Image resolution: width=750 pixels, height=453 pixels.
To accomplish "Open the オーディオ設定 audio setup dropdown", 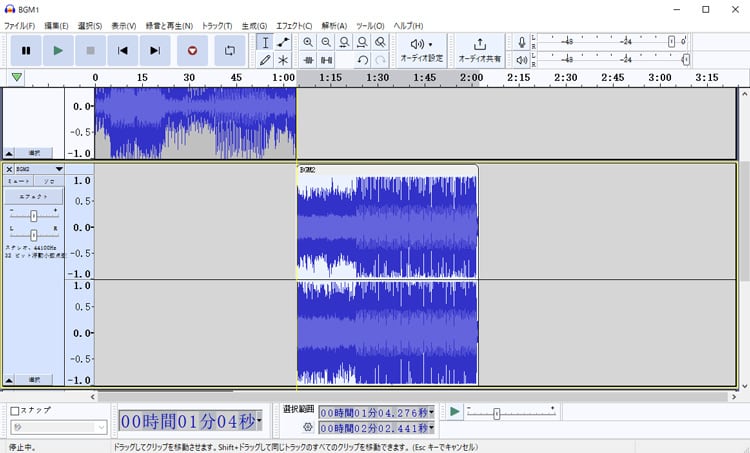I will [x=422, y=50].
